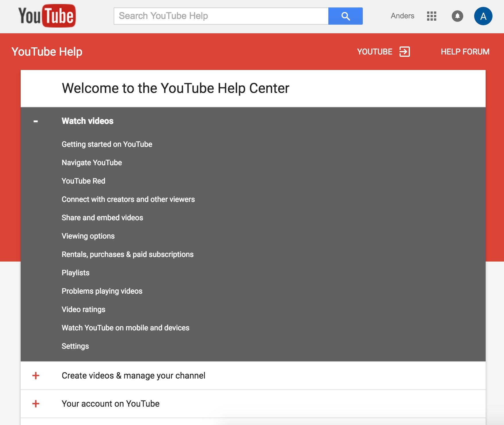
Task: Open Share and embed videos
Action: click(102, 218)
